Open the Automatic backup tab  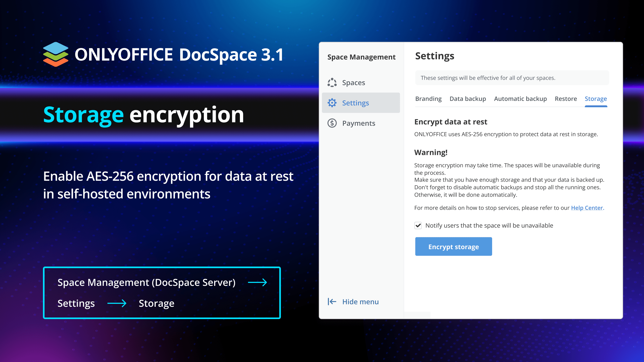pyautogui.click(x=520, y=99)
